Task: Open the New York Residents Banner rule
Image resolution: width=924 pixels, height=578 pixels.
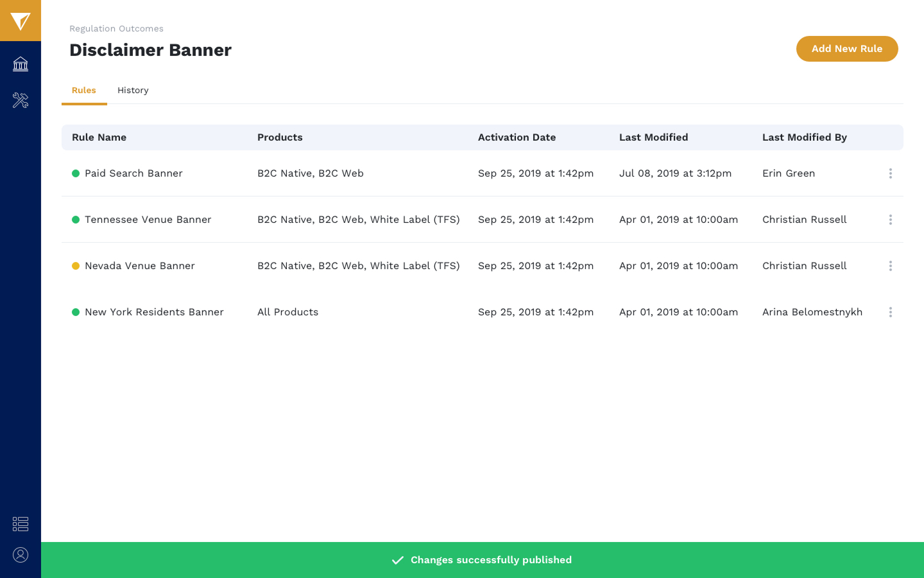Action: coord(154,312)
